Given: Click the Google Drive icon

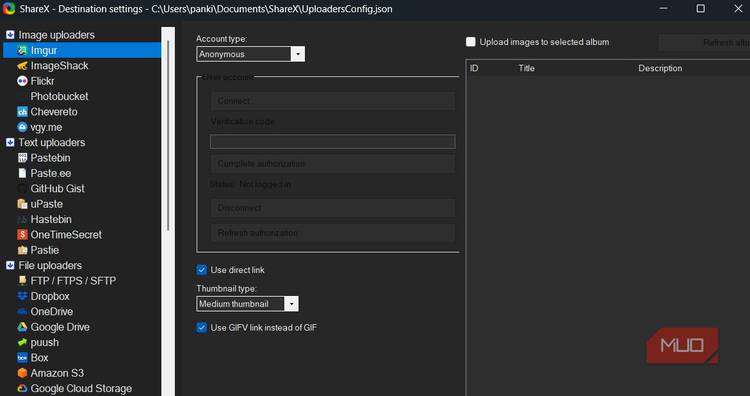Looking at the screenshot, I should pos(22,327).
